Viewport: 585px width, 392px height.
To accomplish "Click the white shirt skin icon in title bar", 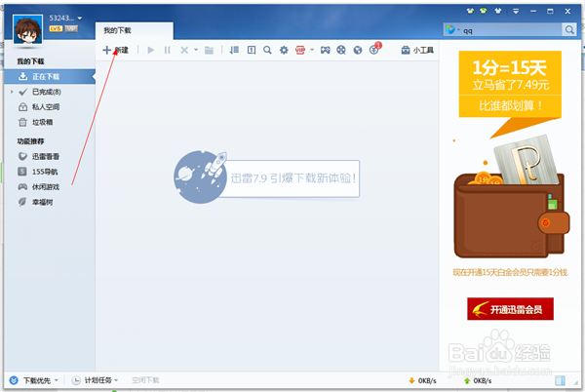I will point(497,11).
